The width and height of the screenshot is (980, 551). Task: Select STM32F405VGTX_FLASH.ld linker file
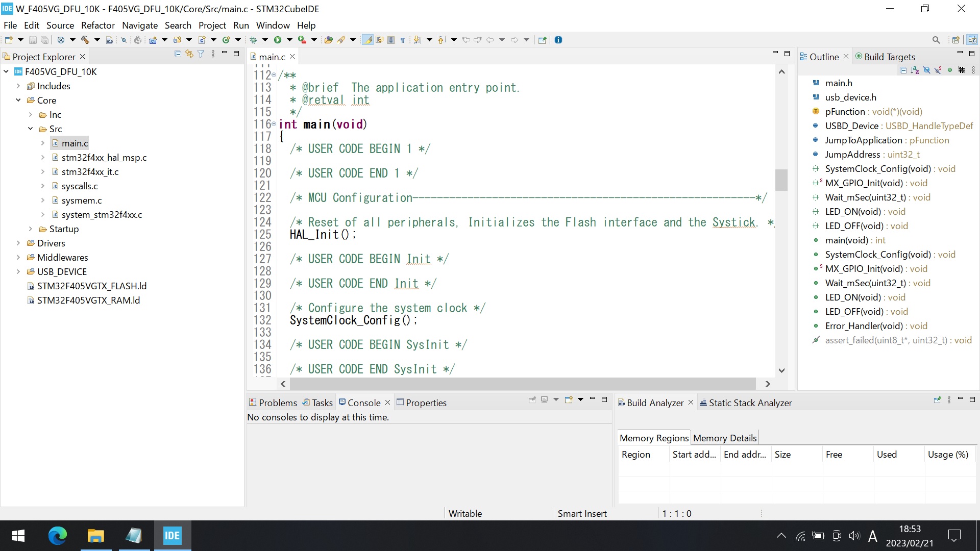coord(91,286)
